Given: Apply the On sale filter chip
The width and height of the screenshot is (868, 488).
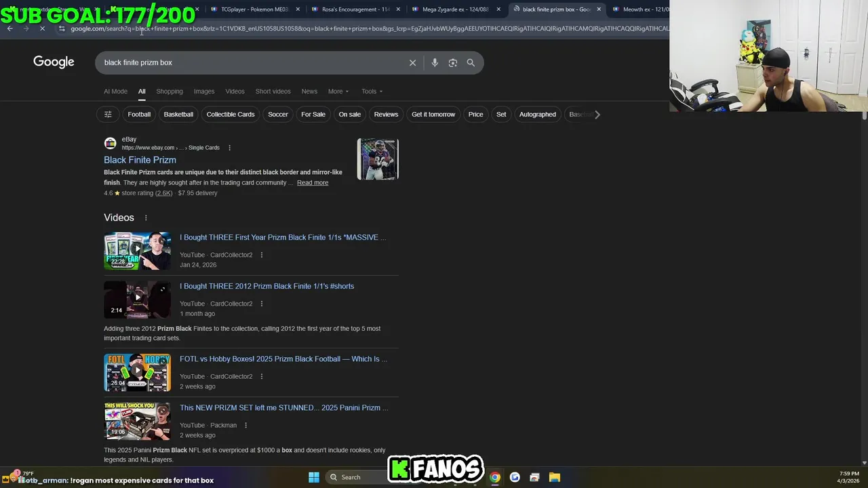Looking at the screenshot, I should point(350,115).
